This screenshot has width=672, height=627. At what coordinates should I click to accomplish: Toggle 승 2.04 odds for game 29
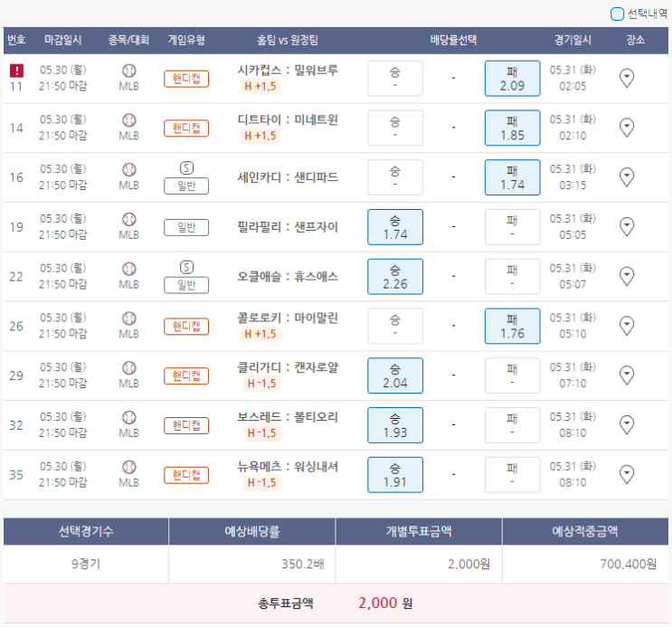click(x=395, y=375)
